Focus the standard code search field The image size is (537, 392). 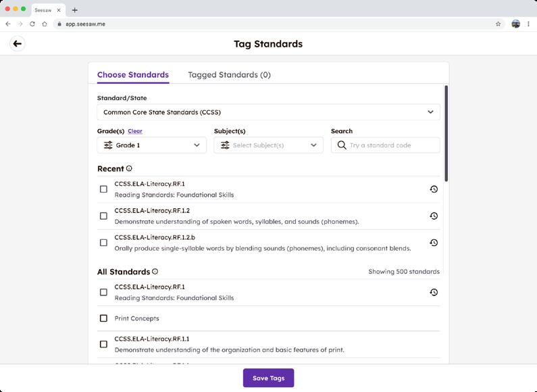[x=390, y=145]
